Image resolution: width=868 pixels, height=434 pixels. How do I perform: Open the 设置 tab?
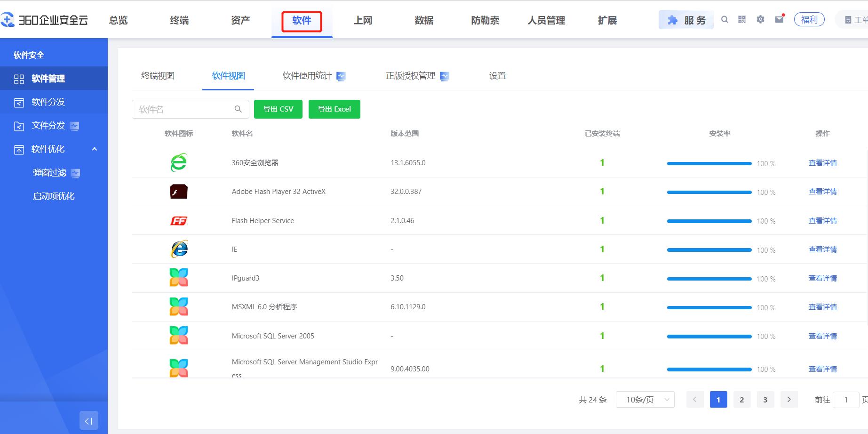click(497, 76)
